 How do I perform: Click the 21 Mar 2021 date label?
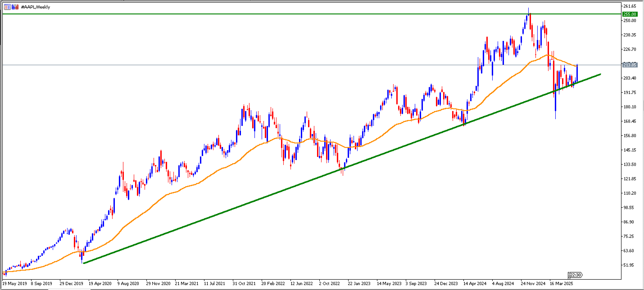pyautogui.click(x=187, y=284)
